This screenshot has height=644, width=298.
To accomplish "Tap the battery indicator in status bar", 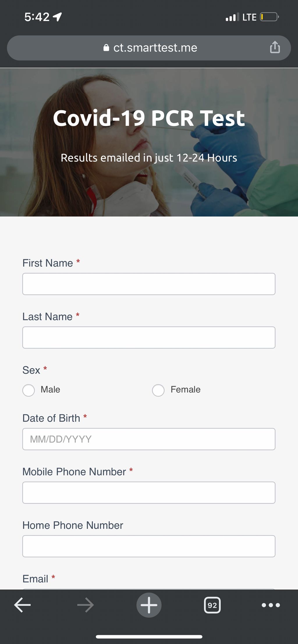I will [269, 17].
